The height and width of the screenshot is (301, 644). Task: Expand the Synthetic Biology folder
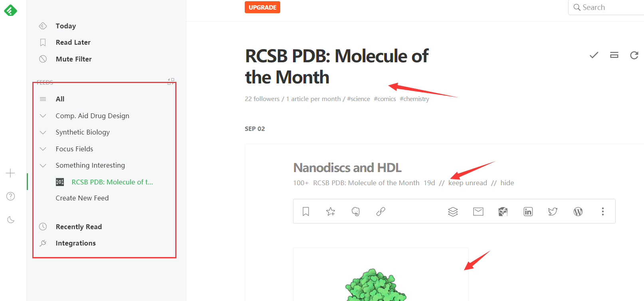click(43, 132)
